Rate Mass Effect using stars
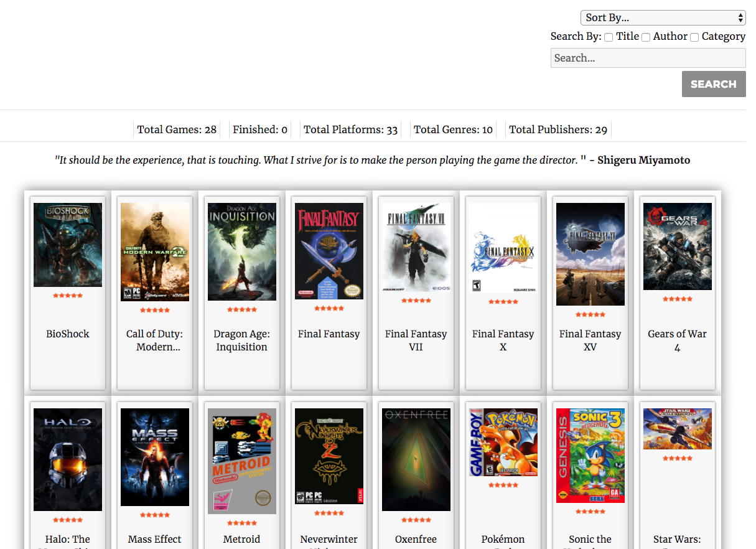 coord(155,515)
